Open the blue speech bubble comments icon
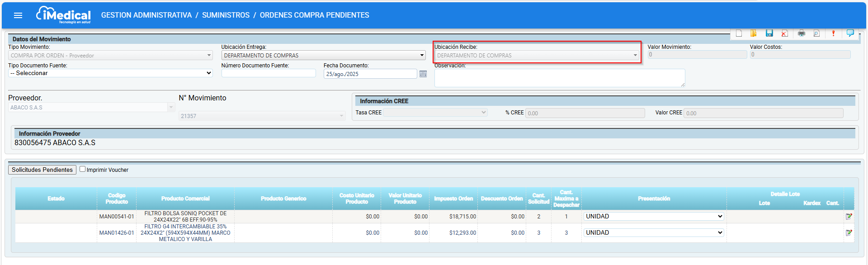The height and width of the screenshot is (265, 868). coord(850,33)
